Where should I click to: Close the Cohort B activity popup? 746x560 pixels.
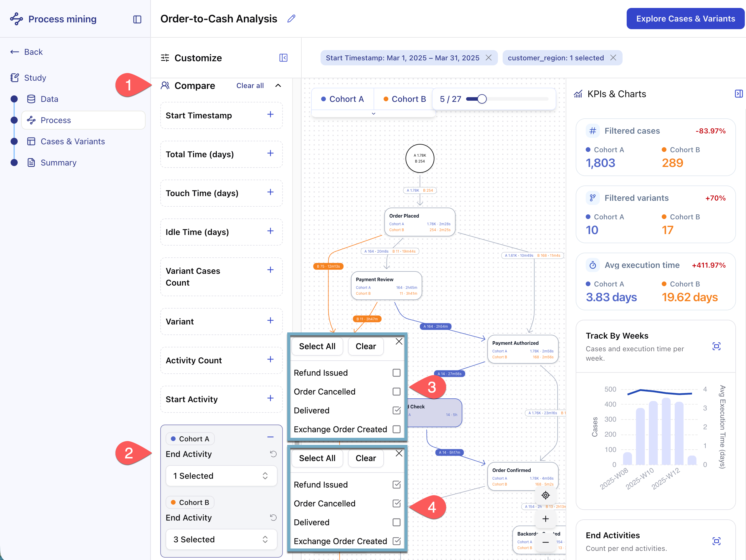(x=399, y=453)
